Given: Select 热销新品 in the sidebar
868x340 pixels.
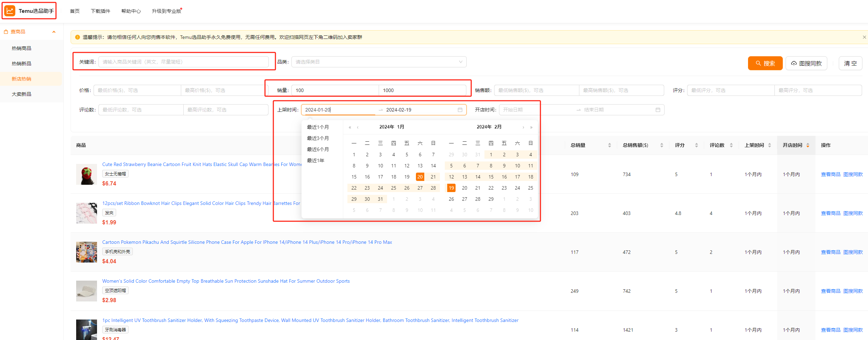Looking at the screenshot, I should 22,64.
